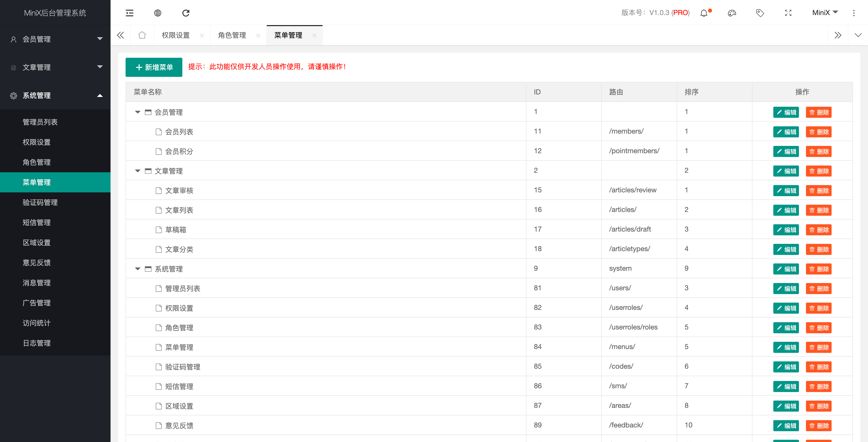This screenshot has width=868, height=442.
Task: Collapse the 文章管理 tree row
Action: (137, 171)
